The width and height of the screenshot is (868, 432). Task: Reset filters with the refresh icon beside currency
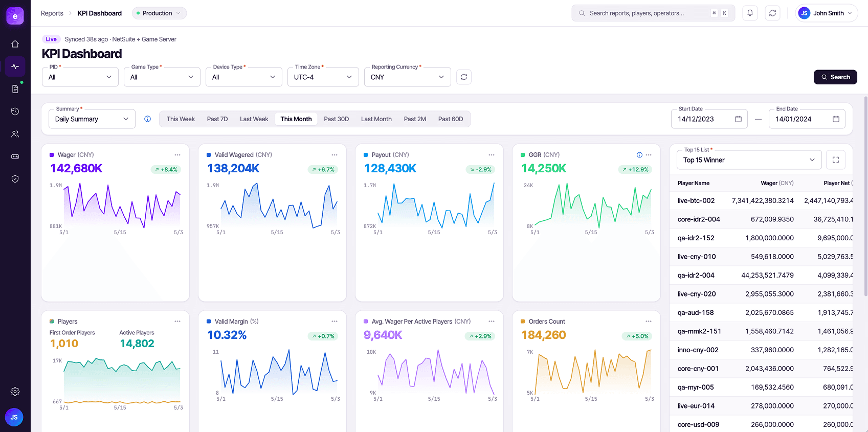464,77
